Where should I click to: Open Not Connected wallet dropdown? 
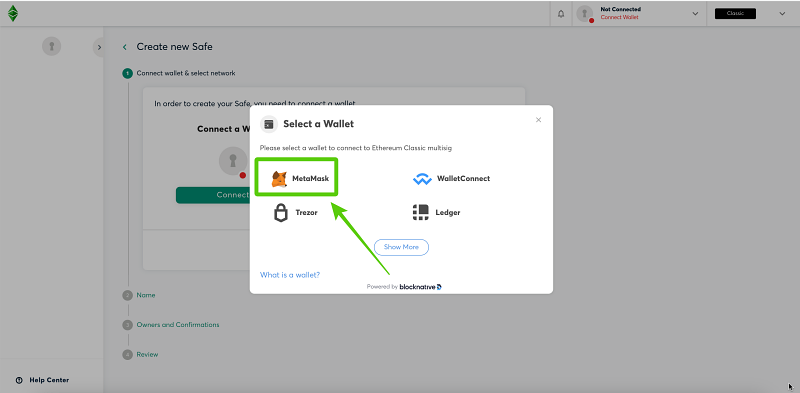pyautogui.click(x=695, y=14)
